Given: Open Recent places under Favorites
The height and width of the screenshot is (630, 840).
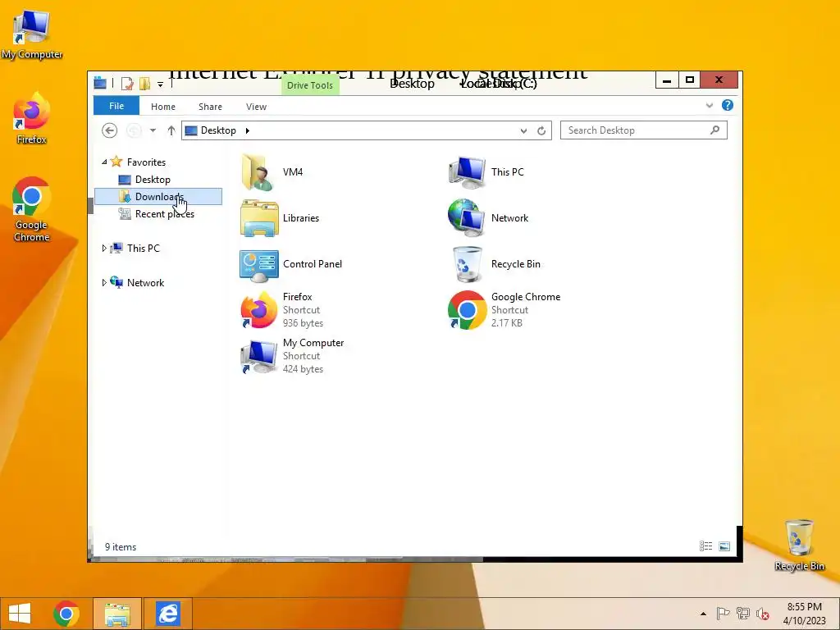Looking at the screenshot, I should tap(164, 214).
